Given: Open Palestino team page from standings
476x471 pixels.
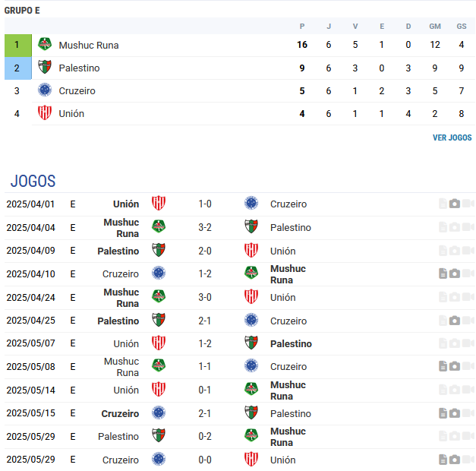Looking at the screenshot, I should [79, 68].
